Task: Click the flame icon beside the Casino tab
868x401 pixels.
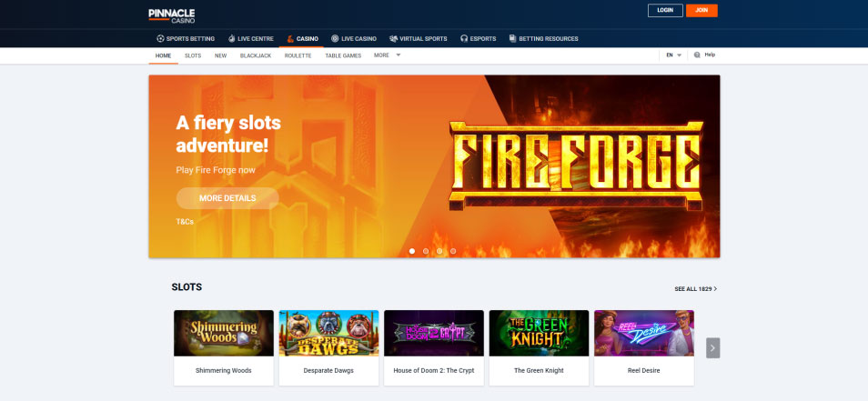Action: 290,39
